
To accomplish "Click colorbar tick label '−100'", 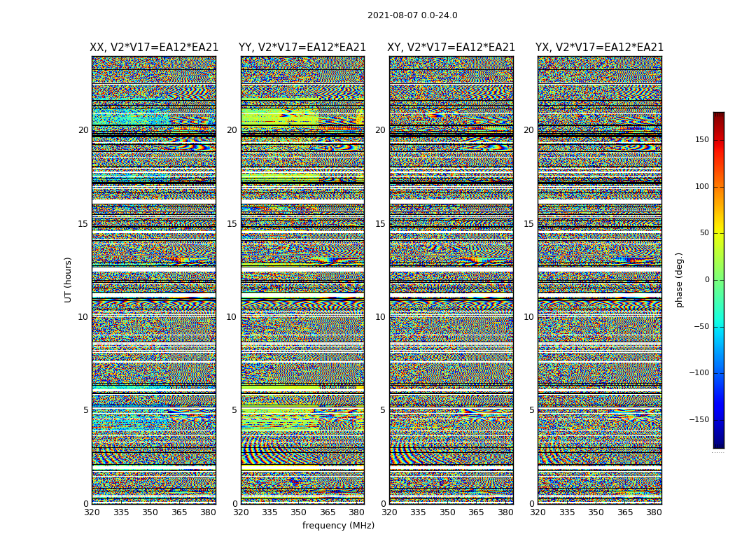I will (699, 372).
